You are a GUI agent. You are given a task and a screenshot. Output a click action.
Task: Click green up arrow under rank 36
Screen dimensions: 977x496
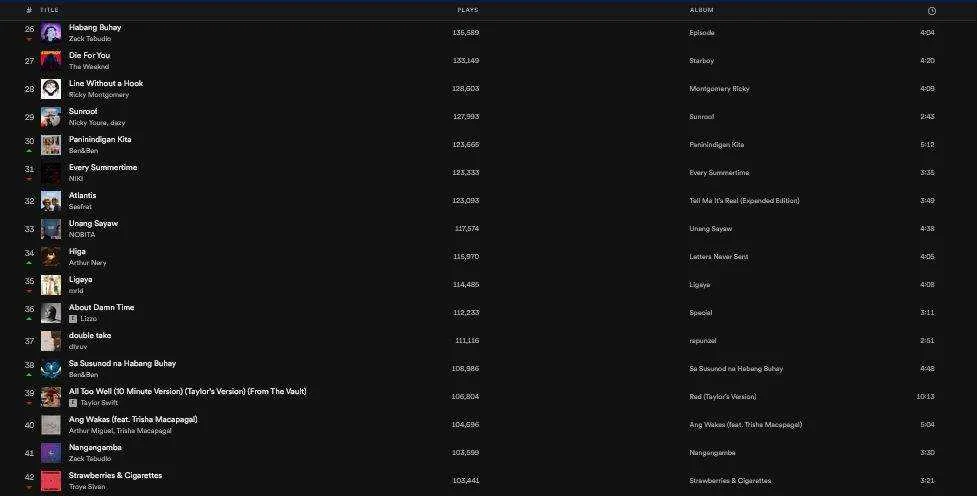click(x=29, y=319)
